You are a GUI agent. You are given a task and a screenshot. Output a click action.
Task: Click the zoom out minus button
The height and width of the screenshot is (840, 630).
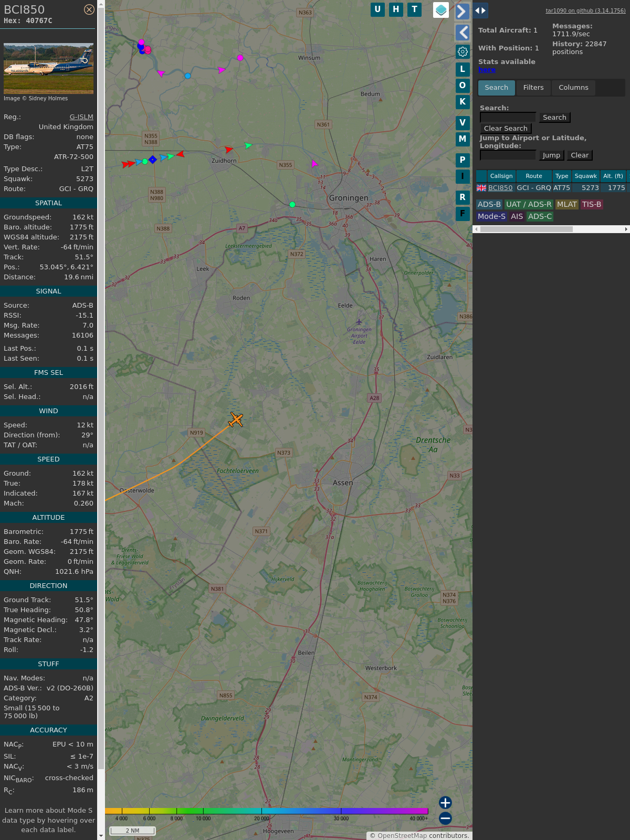click(x=445, y=818)
